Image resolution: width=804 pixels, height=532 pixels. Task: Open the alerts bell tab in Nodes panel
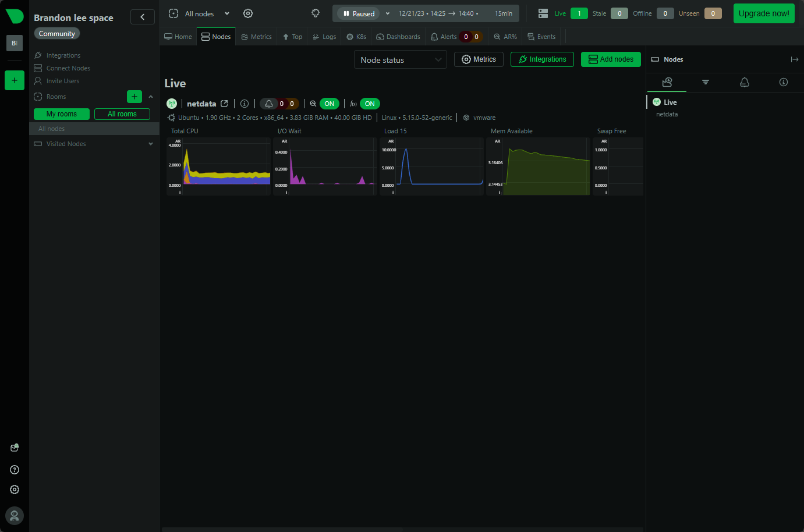(744, 82)
